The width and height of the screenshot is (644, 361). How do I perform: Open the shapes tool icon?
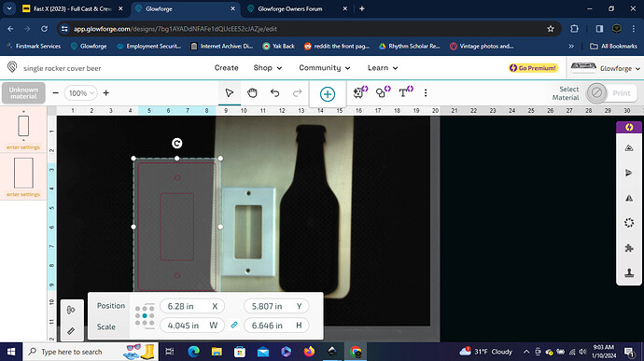(384, 92)
